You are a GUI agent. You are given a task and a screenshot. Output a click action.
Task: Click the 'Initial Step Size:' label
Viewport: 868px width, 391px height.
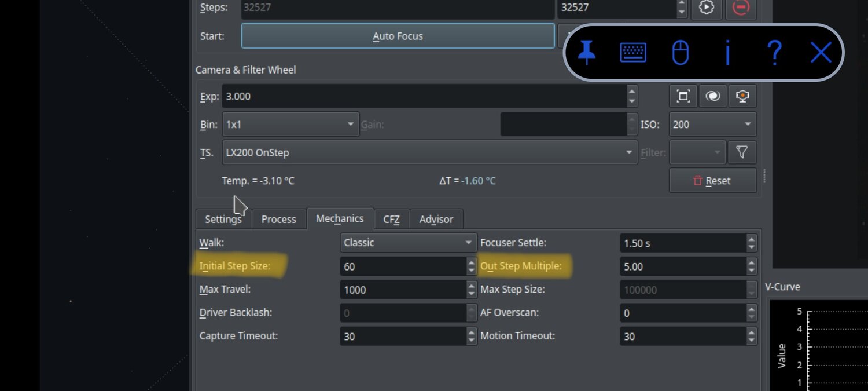coord(234,266)
